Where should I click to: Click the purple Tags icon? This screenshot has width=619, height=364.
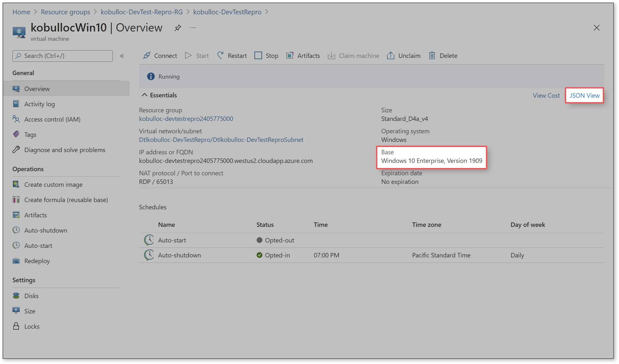[x=16, y=134]
